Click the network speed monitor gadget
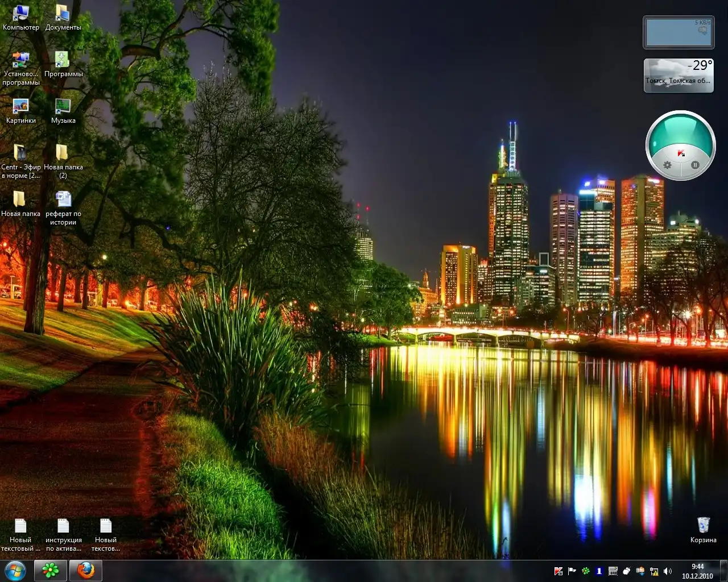This screenshot has width=728, height=582. pyautogui.click(x=678, y=32)
